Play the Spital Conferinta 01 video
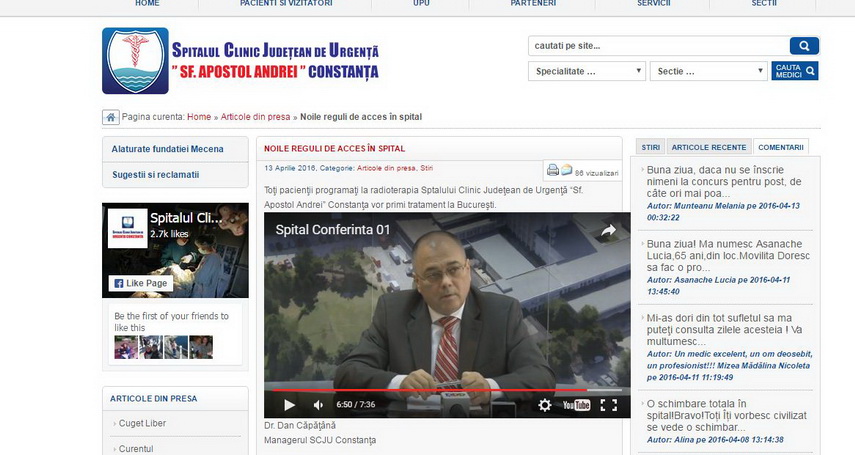The height and width of the screenshot is (455, 855). pos(289,405)
